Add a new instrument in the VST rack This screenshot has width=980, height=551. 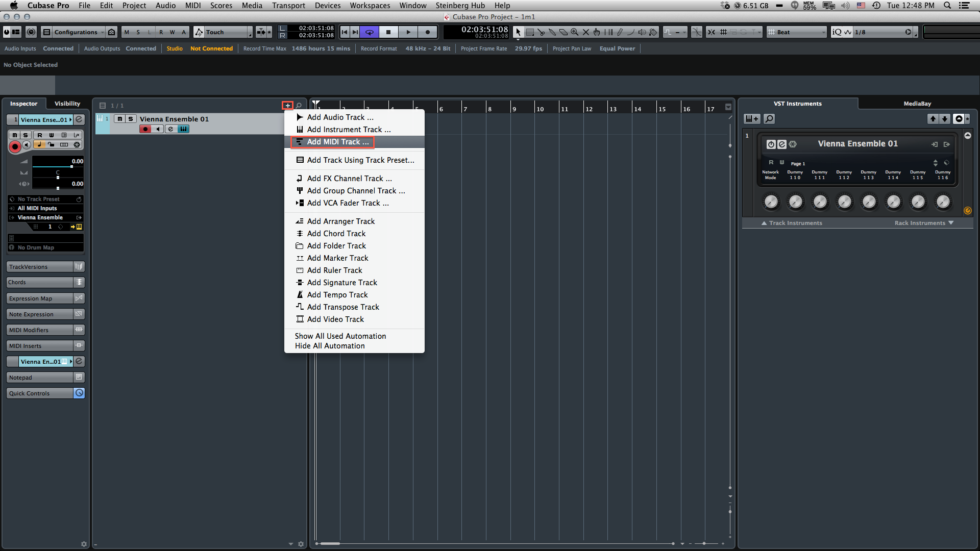coord(751,118)
